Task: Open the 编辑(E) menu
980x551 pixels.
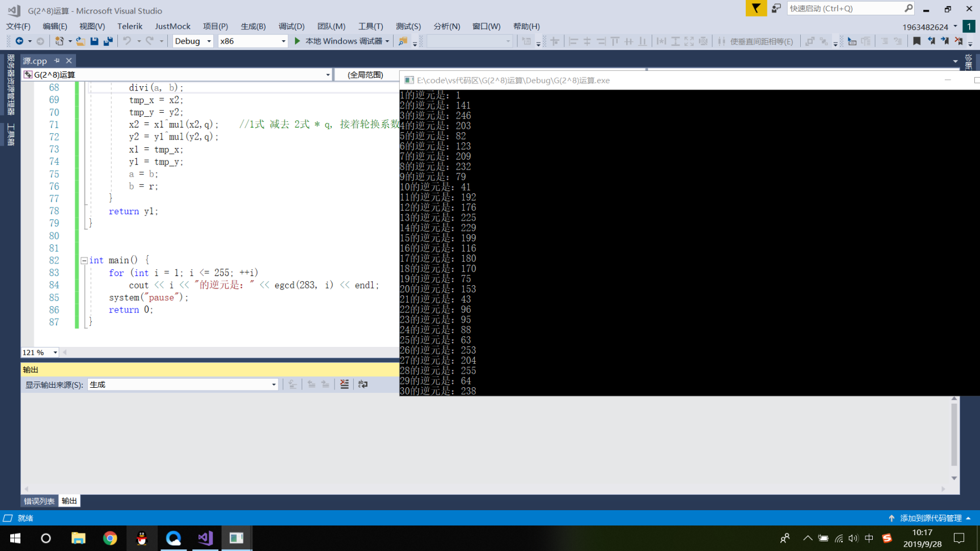Action: [x=54, y=26]
